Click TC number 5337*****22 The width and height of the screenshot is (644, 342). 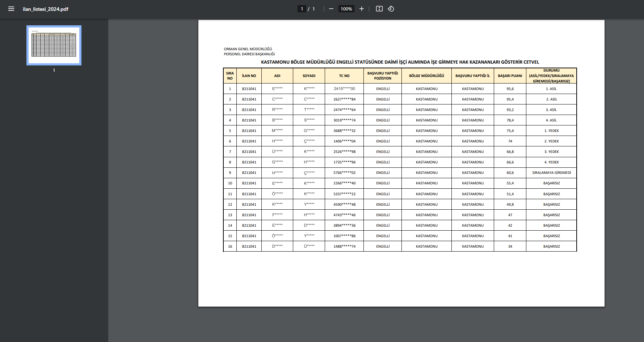(344, 194)
